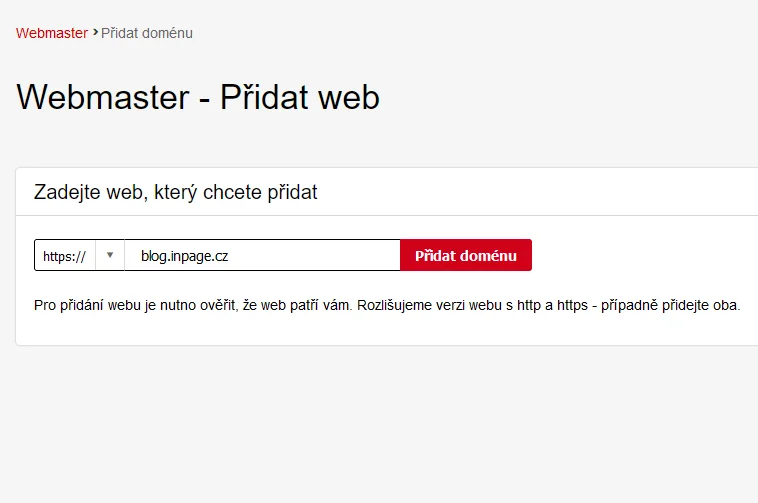Image resolution: width=758 pixels, height=503 pixels.
Task: Focus the blog.inpage.cz domain field
Action: pos(262,255)
